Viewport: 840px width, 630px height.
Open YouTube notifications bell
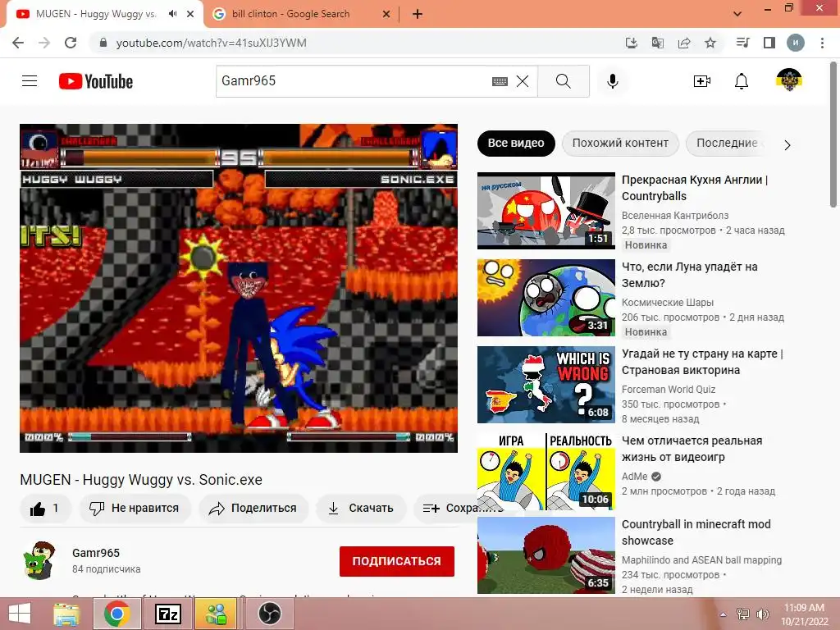pos(742,81)
